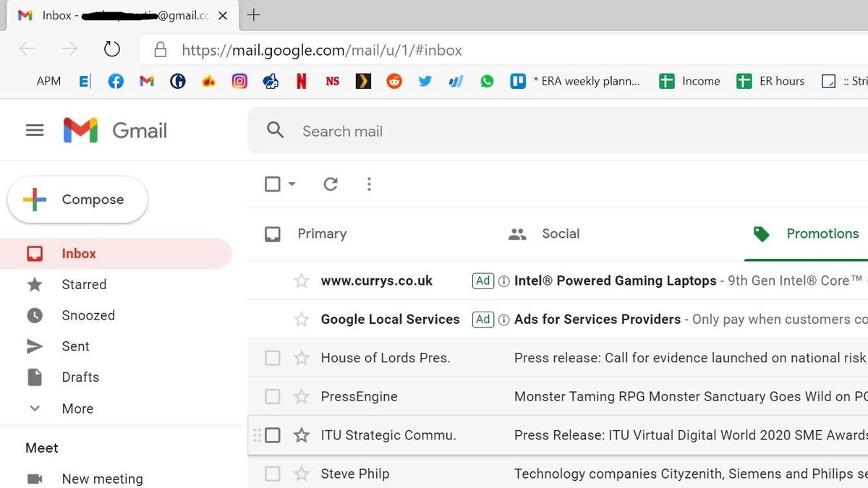Refresh the inbox

[x=331, y=184]
